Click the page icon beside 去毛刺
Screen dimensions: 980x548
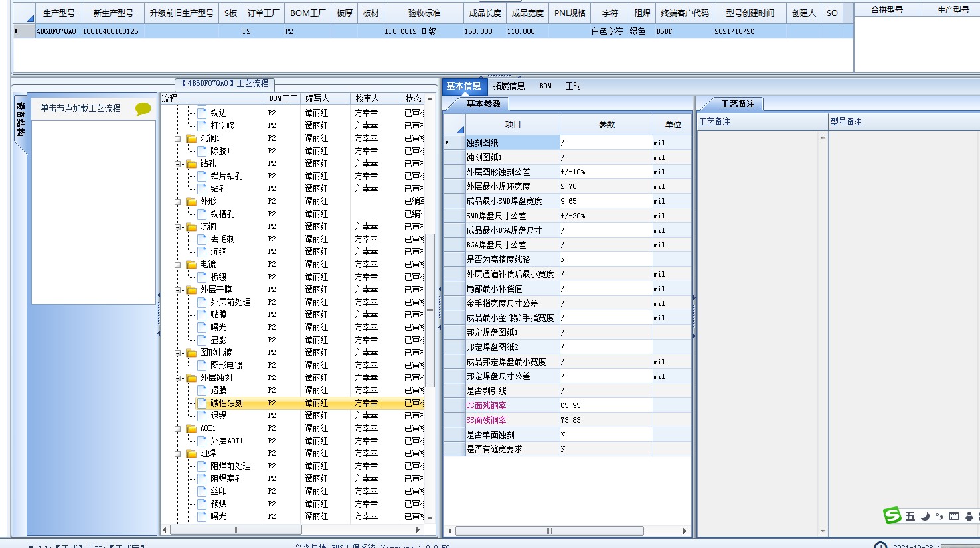[x=202, y=240]
